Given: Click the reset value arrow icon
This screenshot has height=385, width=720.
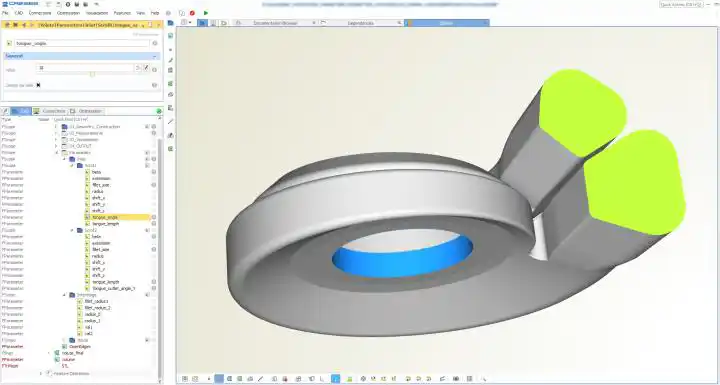Looking at the screenshot, I should click(x=138, y=68).
